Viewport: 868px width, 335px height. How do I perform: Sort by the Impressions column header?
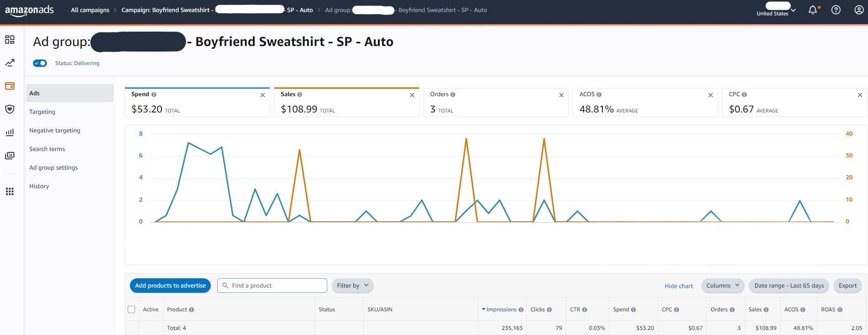[501, 309]
